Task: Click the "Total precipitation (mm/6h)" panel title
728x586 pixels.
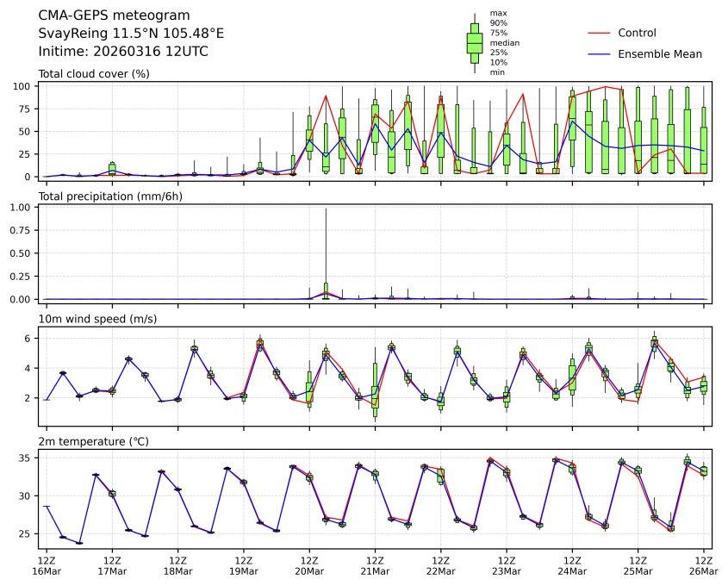Action: coord(109,196)
